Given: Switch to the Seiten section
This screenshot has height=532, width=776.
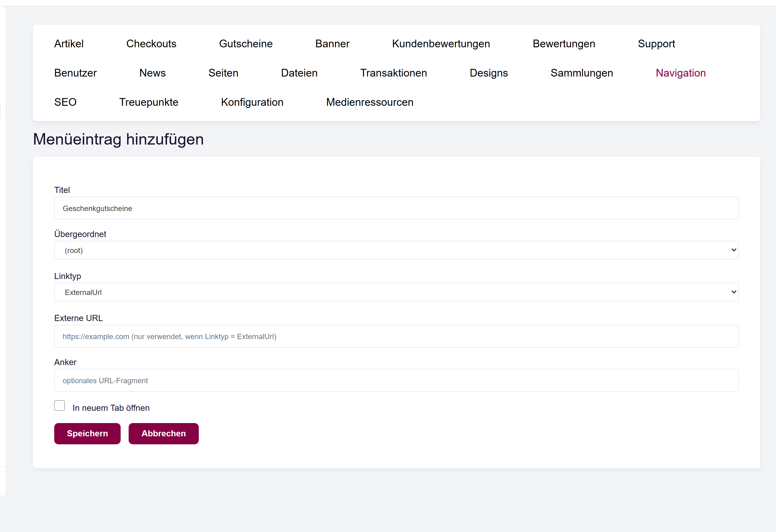Looking at the screenshot, I should 223,73.
